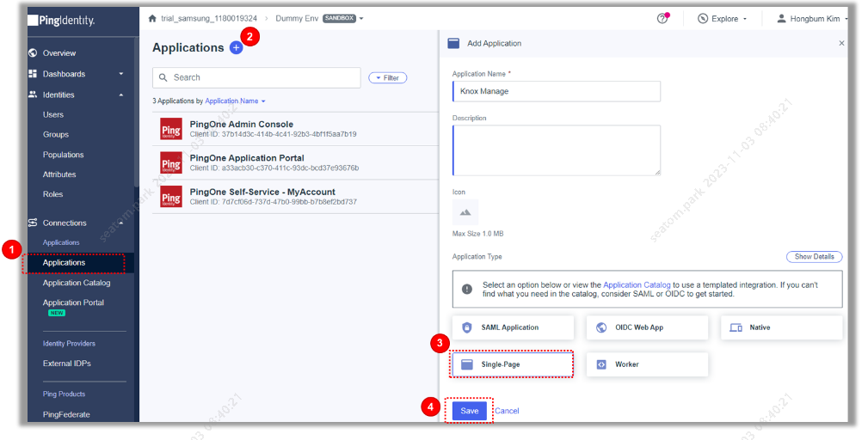Open Users in the sidebar
868x440 pixels.
pos(53,115)
